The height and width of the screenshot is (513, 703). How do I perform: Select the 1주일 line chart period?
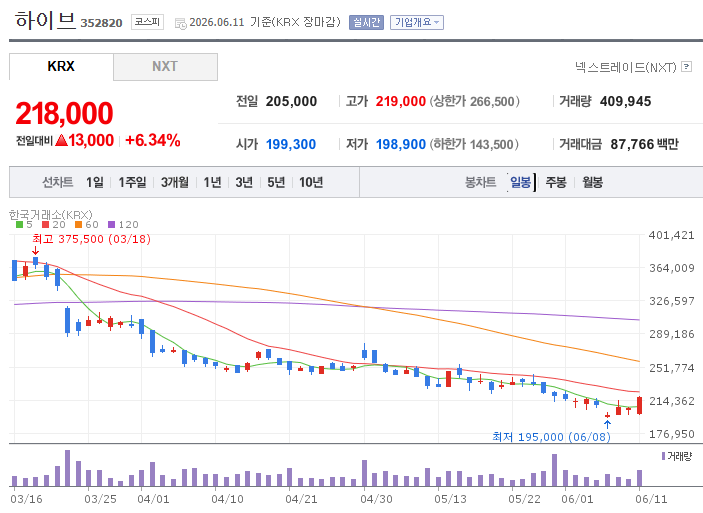coord(132,182)
